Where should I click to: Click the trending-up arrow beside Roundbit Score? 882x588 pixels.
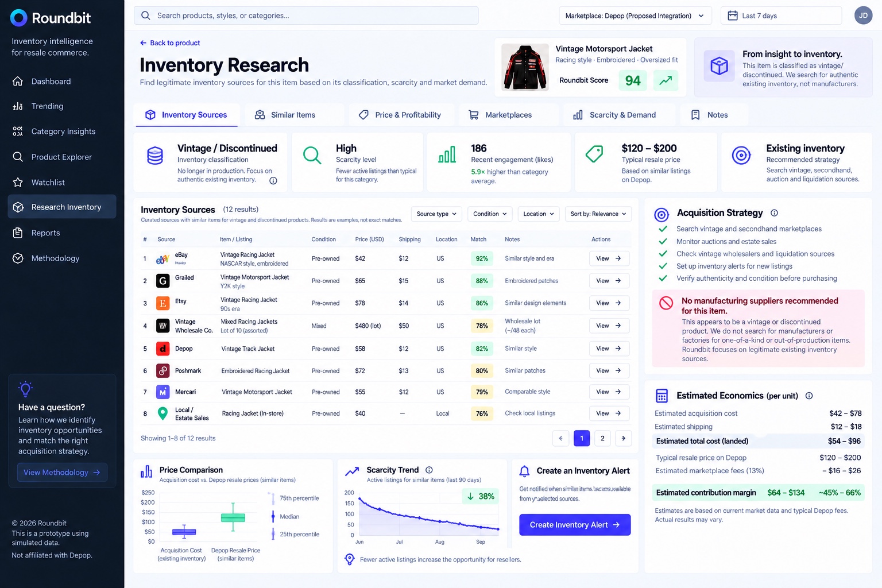coord(666,80)
